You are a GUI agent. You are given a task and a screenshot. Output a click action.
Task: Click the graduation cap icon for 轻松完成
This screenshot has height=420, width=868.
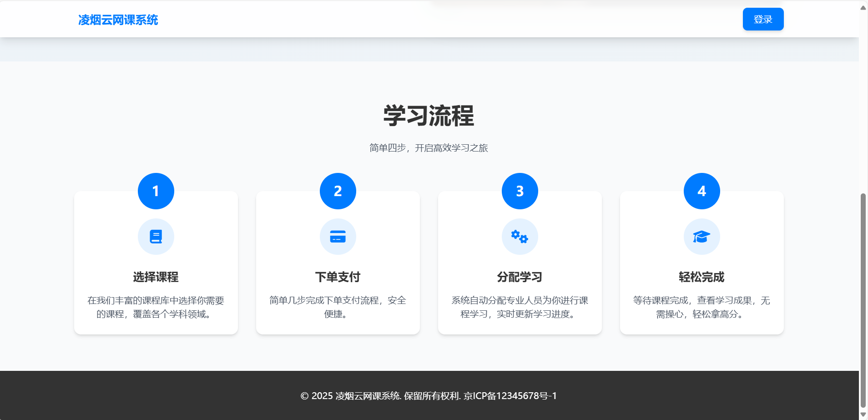701,237
